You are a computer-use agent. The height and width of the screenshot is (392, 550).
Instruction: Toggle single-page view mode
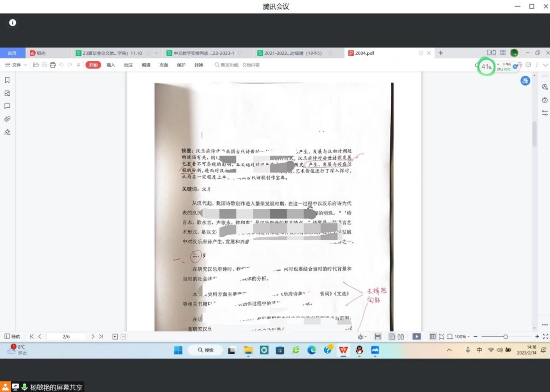tap(392, 336)
